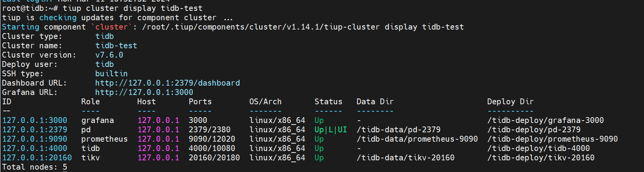Click the Total nodes: 5 line
Image resolution: width=644 pixels, height=172 pixels.
click(35, 167)
